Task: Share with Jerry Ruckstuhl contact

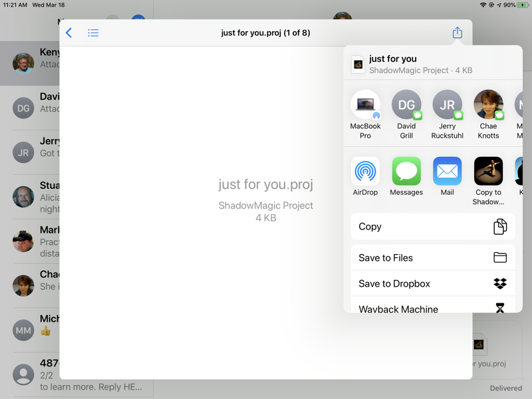Action: (x=447, y=105)
